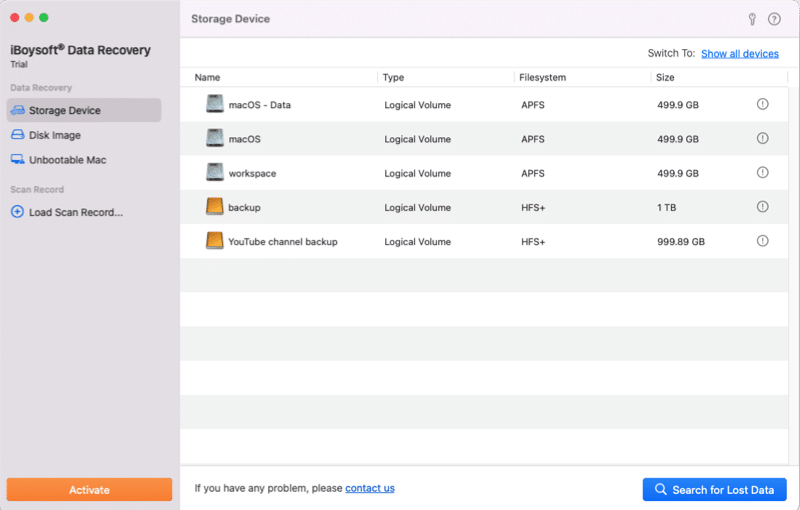The image size is (800, 510).
Task: Sort volumes by Size column
Action: [667, 77]
